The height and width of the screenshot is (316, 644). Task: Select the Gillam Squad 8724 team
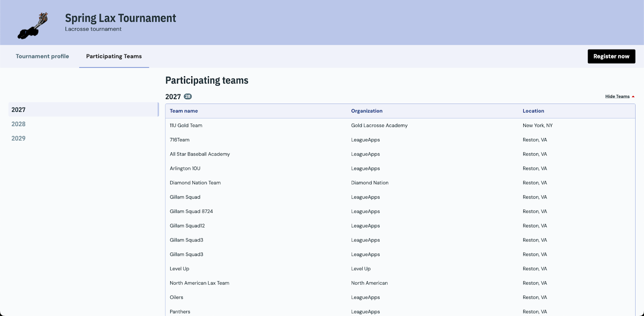[191, 211]
